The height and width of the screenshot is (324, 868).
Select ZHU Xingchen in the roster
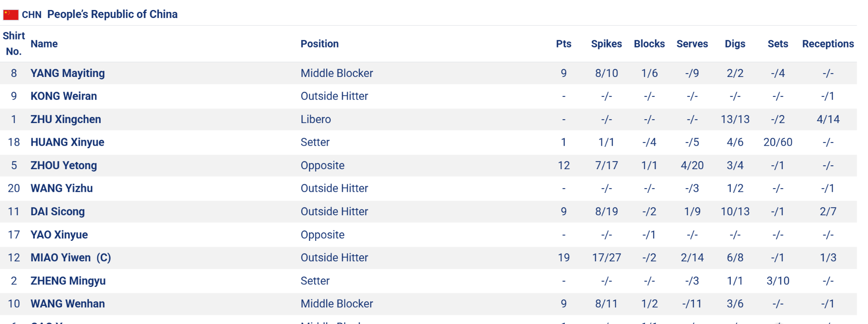coord(66,119)
